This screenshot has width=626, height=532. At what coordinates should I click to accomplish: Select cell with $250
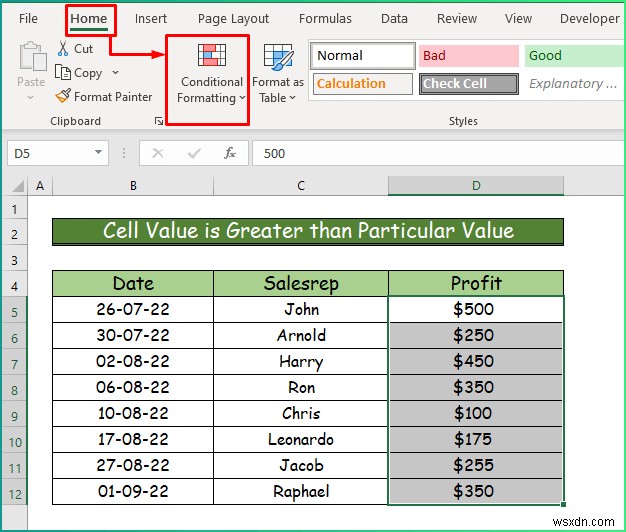pos(476,335)
